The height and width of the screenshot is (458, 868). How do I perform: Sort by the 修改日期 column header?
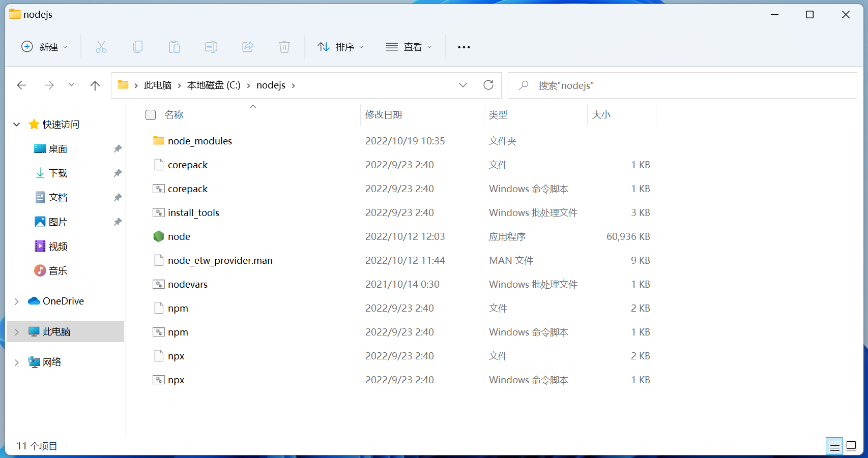click(384, 115)
